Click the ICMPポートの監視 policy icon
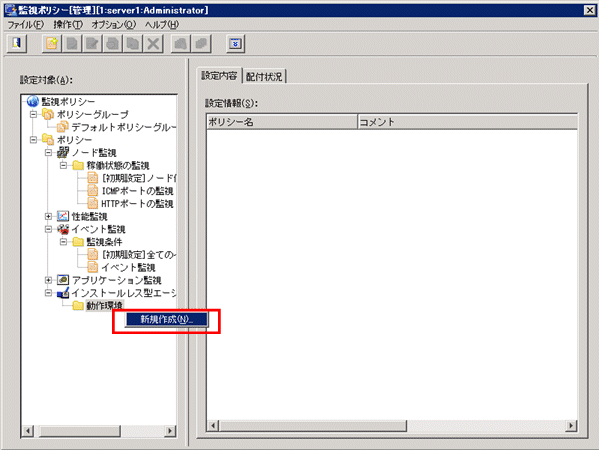Viewport: 599px width, 450px height. pos(92,190)
